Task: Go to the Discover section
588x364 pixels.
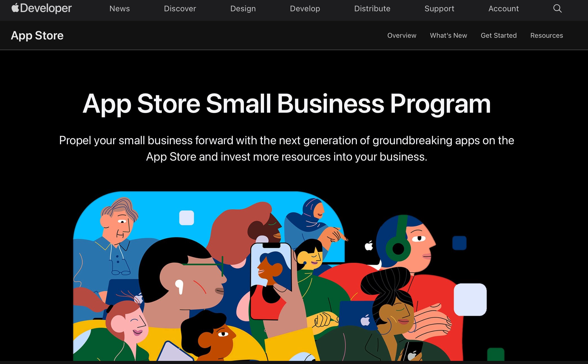Action: [x=180, y=9]
